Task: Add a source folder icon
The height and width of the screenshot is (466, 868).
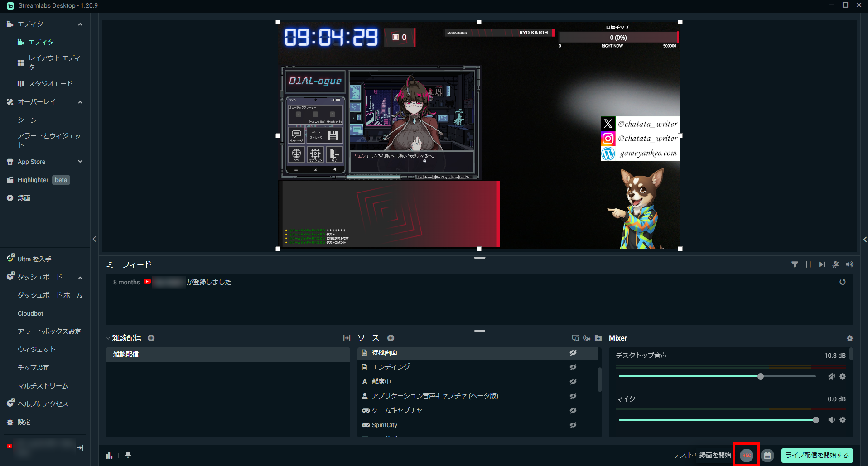Action: [598, 338]
